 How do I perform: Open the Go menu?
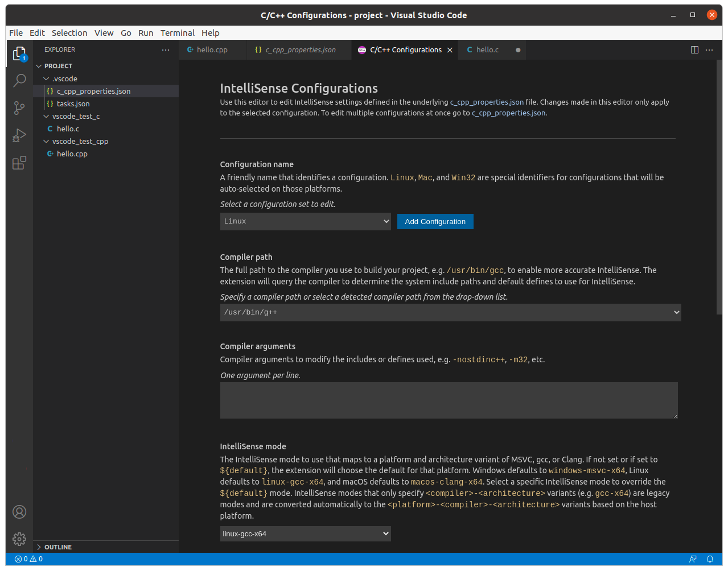126,33
